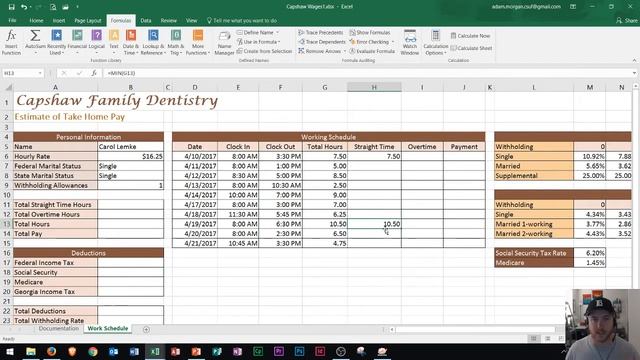640x360 pixels.
Task: Expand the formula bar
Action: [634, 73]
